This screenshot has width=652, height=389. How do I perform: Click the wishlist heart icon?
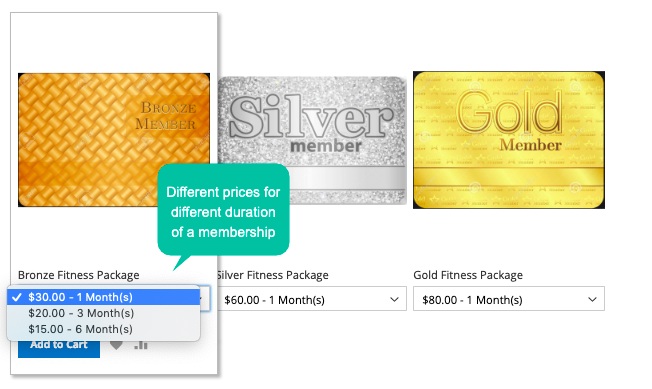(x=116, y=345)
